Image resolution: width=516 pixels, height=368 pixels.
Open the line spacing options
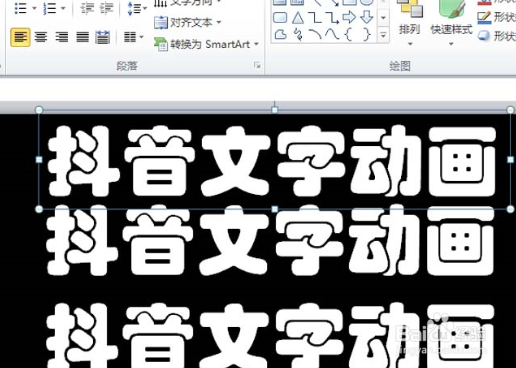pyautogui.click(x=137, y=8)
